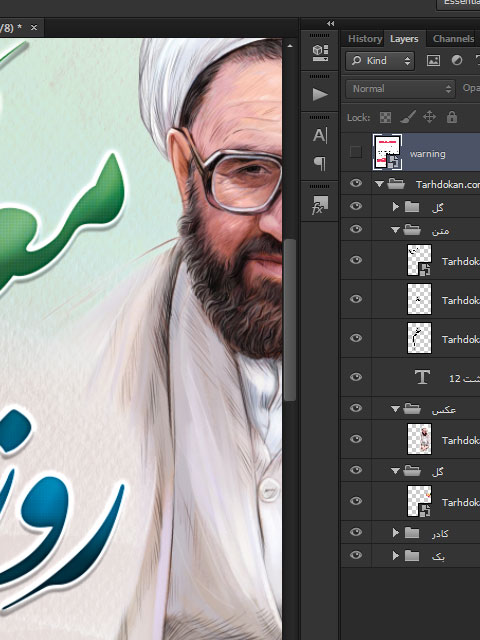Click the کادر group folder icon
The width and height of the screenshot is (480, 640).
412,533
